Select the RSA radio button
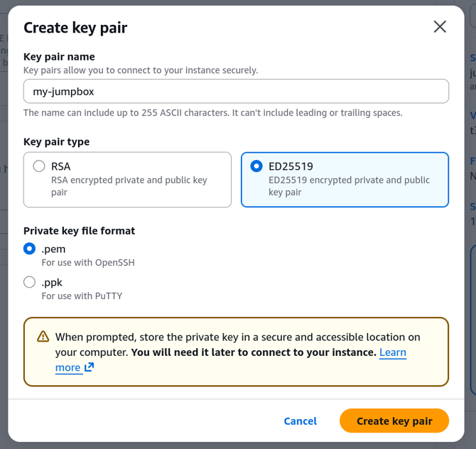 point(40,166)
